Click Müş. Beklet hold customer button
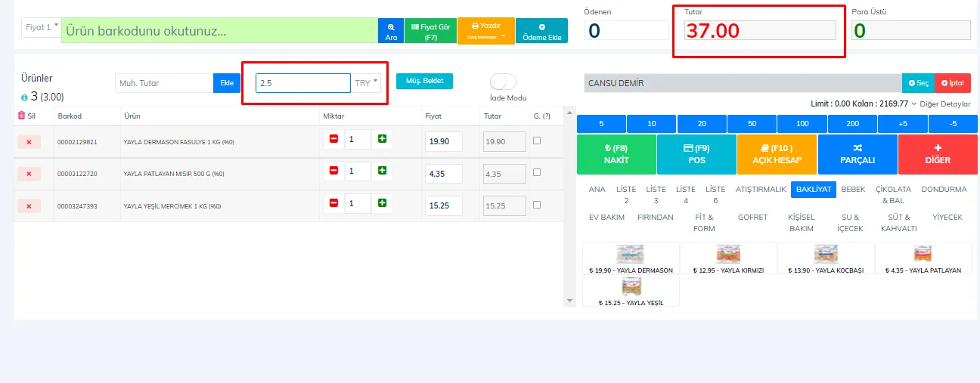Screen dimensions: 980x383 tap(424, 81)
